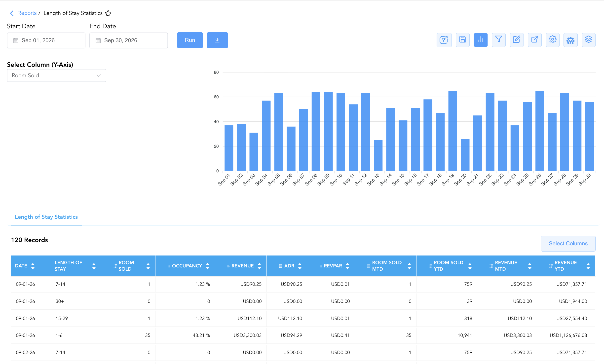This screenshot has width=604, height=364.
Task: Click the gear-with-wrench configuration icon
Action: pos(570,40)
